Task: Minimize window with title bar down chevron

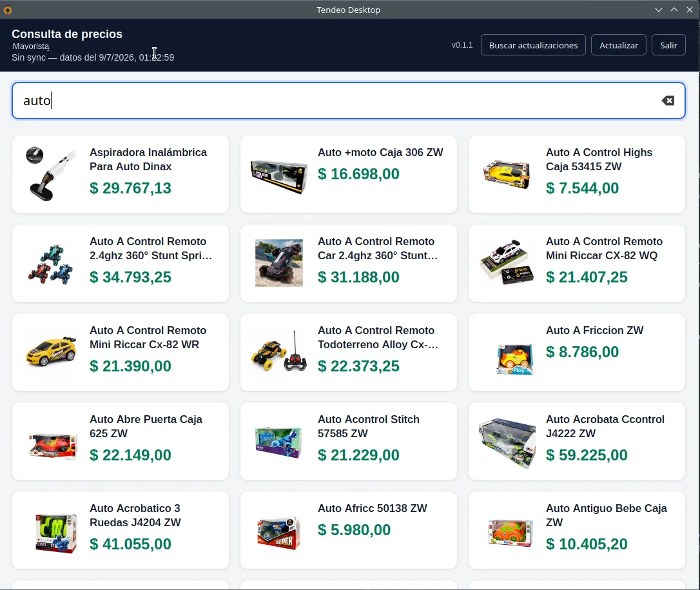Action: tap(659, 10)
